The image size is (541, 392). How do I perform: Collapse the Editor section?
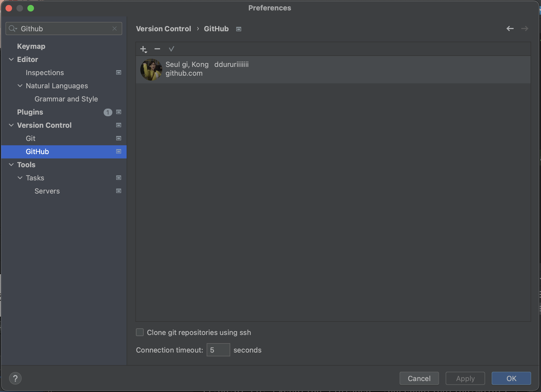pos(11,59)
